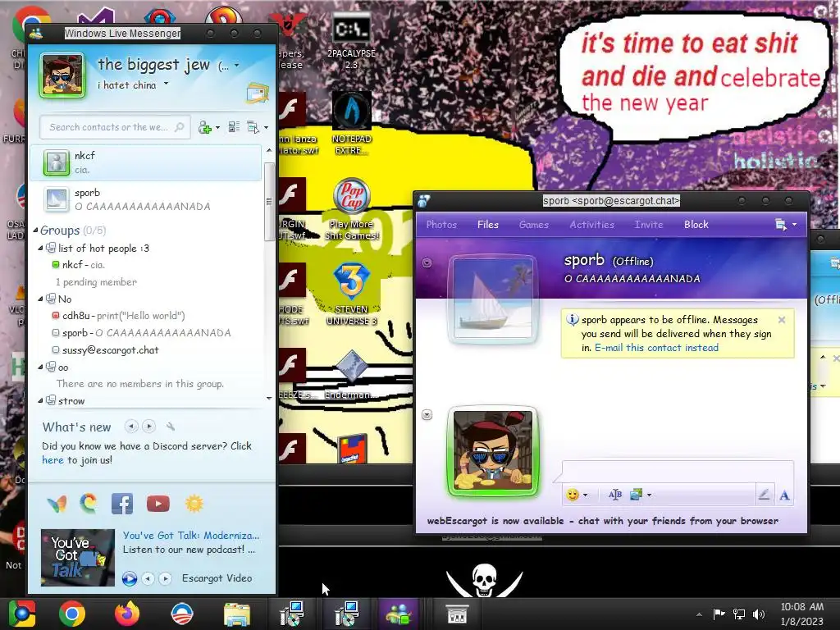
Task: Select the nkcf contact at list top
Action: pos(146,162)
